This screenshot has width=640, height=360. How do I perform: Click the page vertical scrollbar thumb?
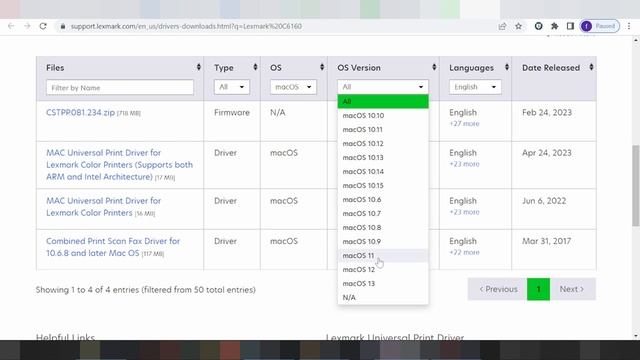[636, 185]
